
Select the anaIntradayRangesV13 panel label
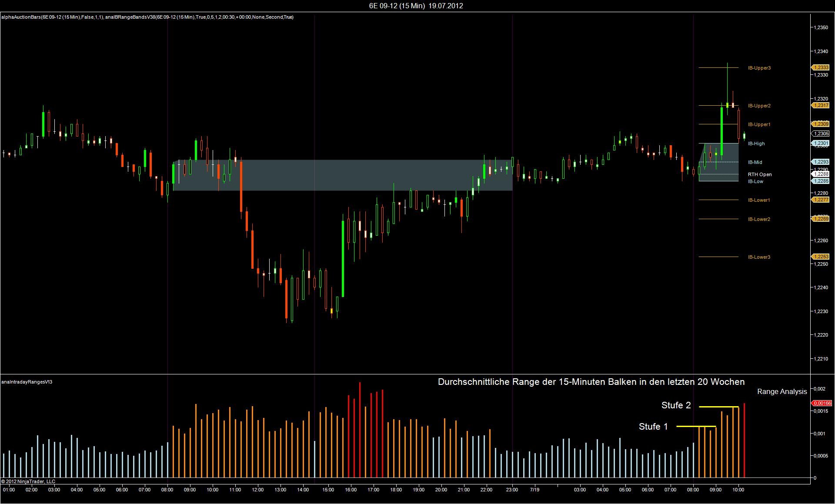click(x=27, y=381)
